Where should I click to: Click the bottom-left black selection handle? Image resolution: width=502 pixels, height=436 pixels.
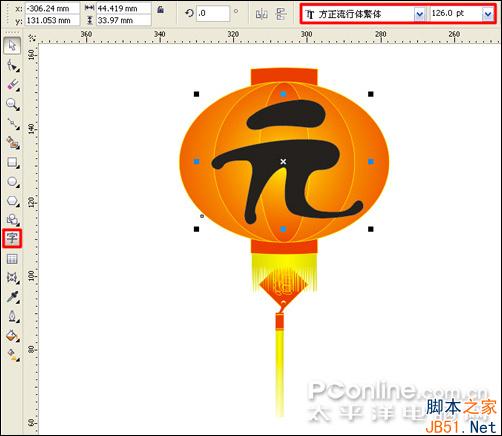pyautogui.click(x=197, y=229)
